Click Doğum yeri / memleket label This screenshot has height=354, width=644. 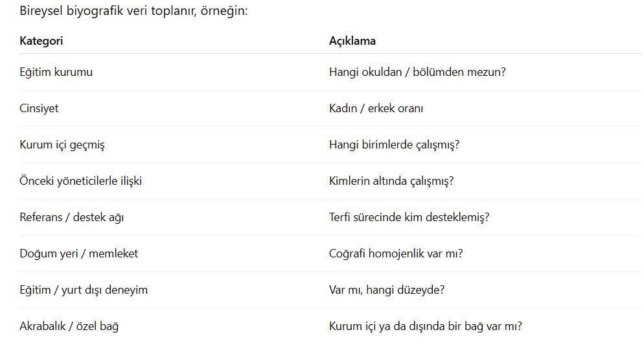78,254
